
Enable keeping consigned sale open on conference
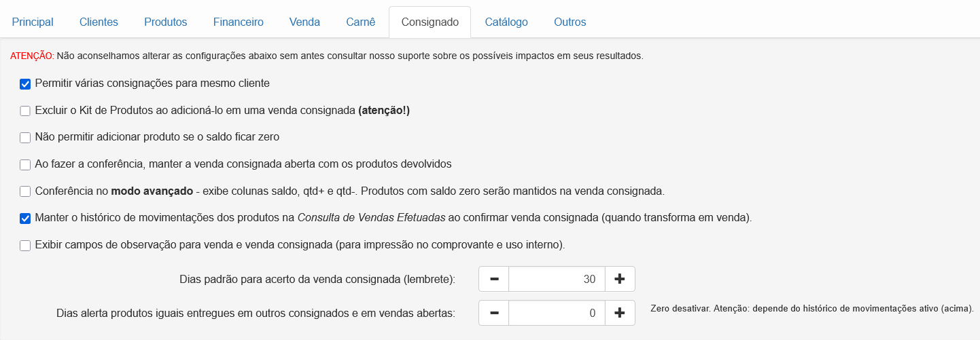25,165
